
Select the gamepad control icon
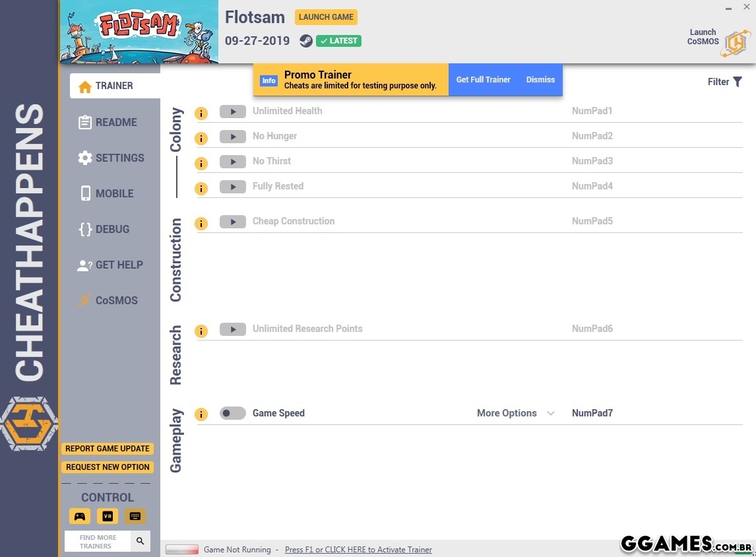pyautogui.click(x=80, y=516)
